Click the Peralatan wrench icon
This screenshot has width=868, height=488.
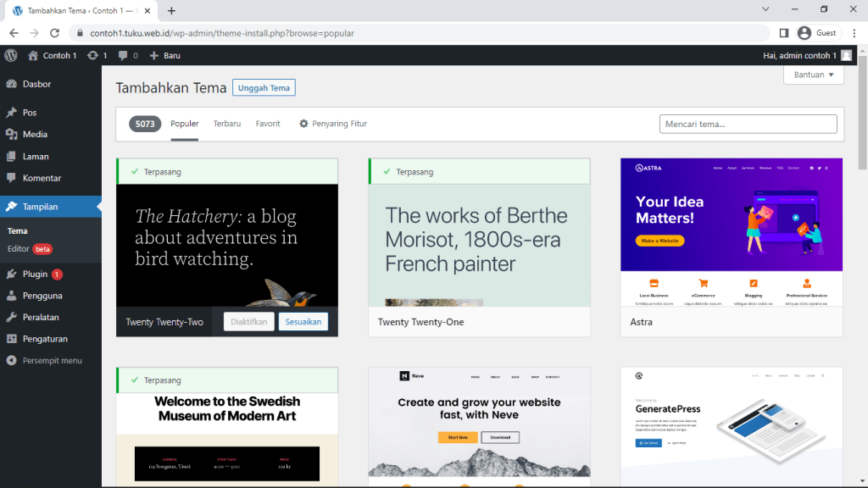11,317
